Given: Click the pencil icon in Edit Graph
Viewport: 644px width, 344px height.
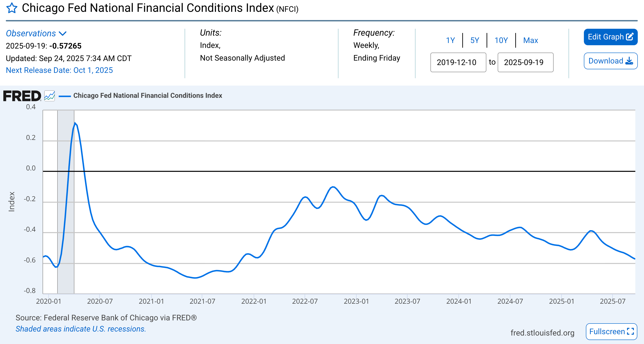Looking at the screenshot, I should coord(630,37).
